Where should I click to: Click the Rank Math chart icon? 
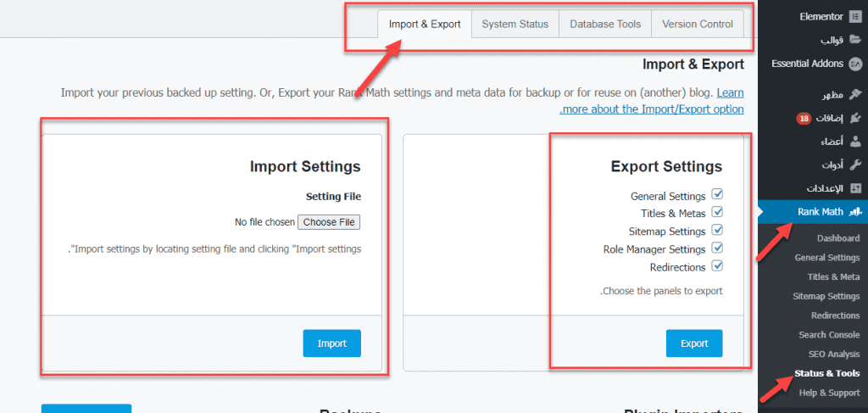point(855,211)
